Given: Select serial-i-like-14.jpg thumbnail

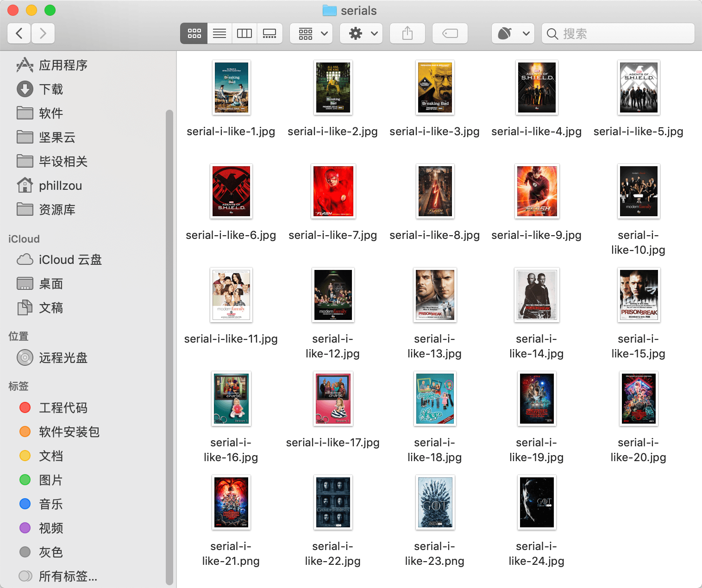Looking at the screenshot, I should click(x=537, y=295).
